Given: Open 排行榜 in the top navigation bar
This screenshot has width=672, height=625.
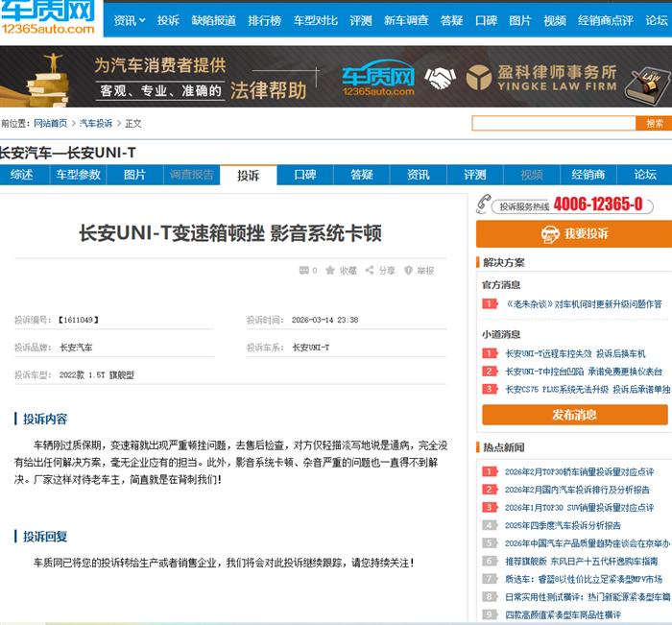Looking at the screenshot, I should (x=264, y=20).
